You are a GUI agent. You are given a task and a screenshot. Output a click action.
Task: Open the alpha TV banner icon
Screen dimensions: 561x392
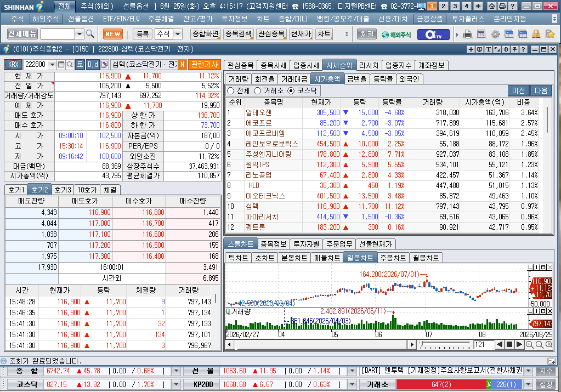point(433,35)
